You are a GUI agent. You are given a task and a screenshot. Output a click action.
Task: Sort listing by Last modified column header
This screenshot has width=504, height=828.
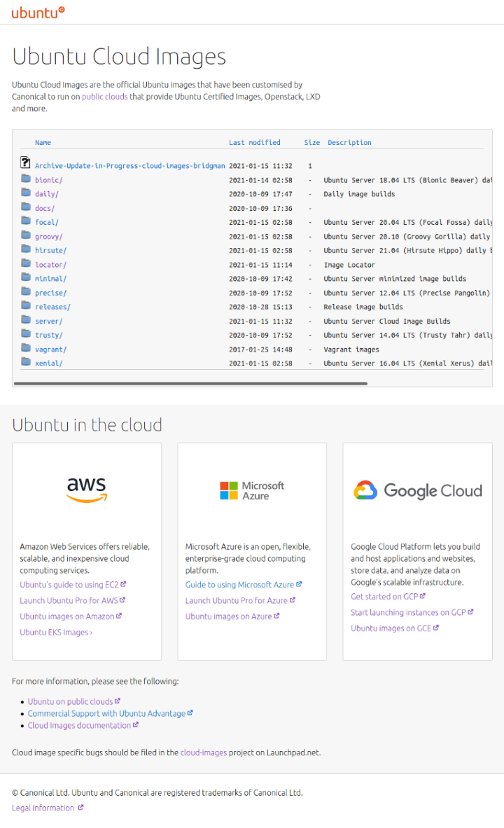[254, 143]
